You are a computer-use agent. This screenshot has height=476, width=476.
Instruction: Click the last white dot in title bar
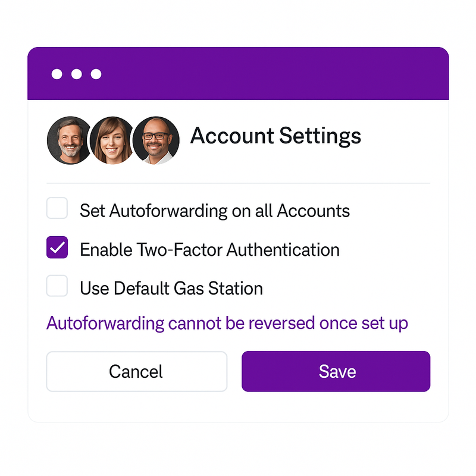pos(96,74)
